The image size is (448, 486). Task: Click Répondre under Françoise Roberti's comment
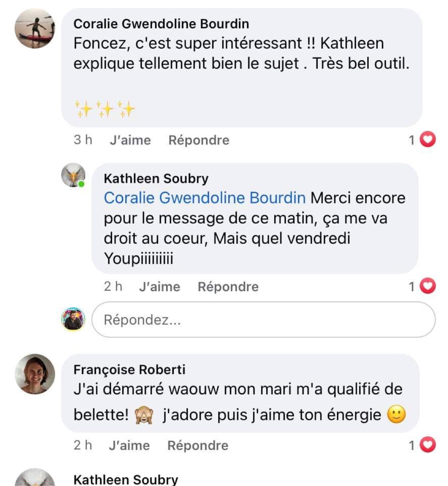tap(198, 445)
